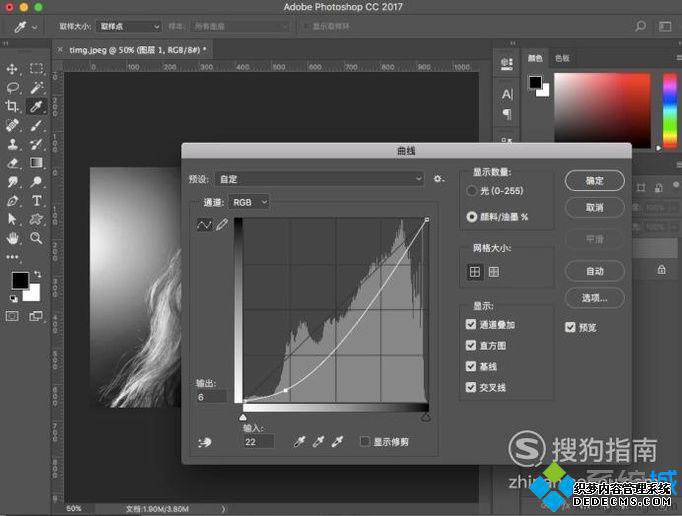Toggle Histogram checkbox
The width and height of the screenshot is (682, 516).
[x=471, y=345]
